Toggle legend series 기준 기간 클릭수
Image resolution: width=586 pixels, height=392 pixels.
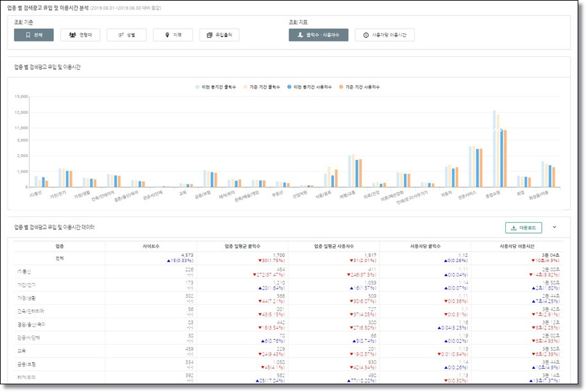click(262, 87)
